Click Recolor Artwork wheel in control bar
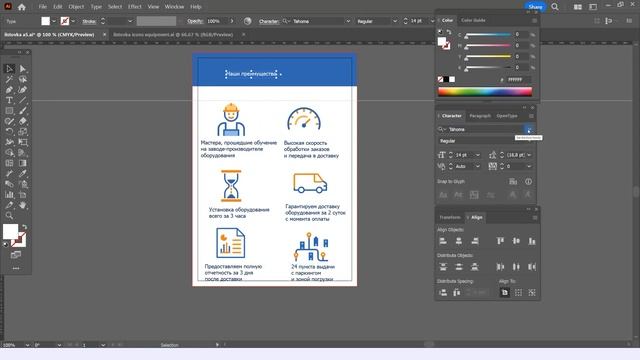The width and height of the screenshot is (640, 360). (247, 21)
